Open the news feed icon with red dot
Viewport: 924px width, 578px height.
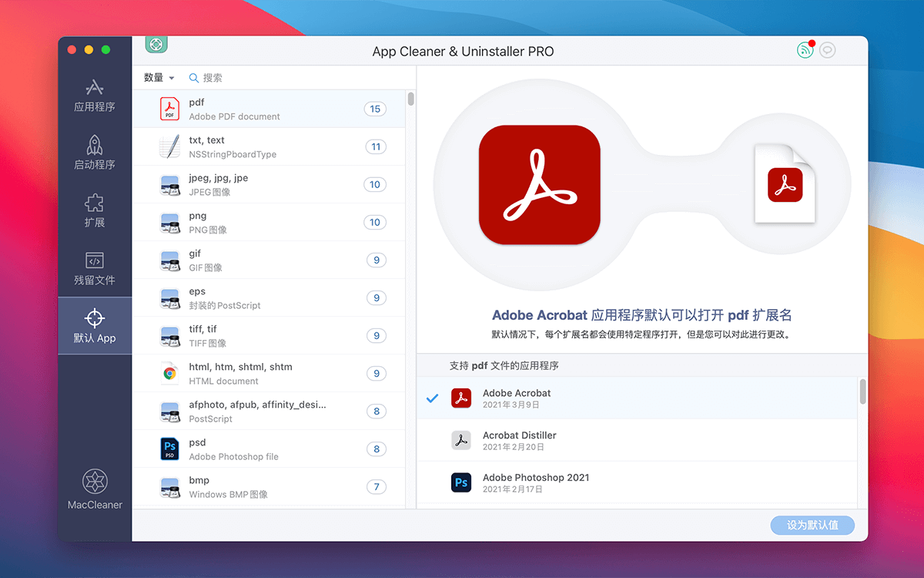(805, 51)
